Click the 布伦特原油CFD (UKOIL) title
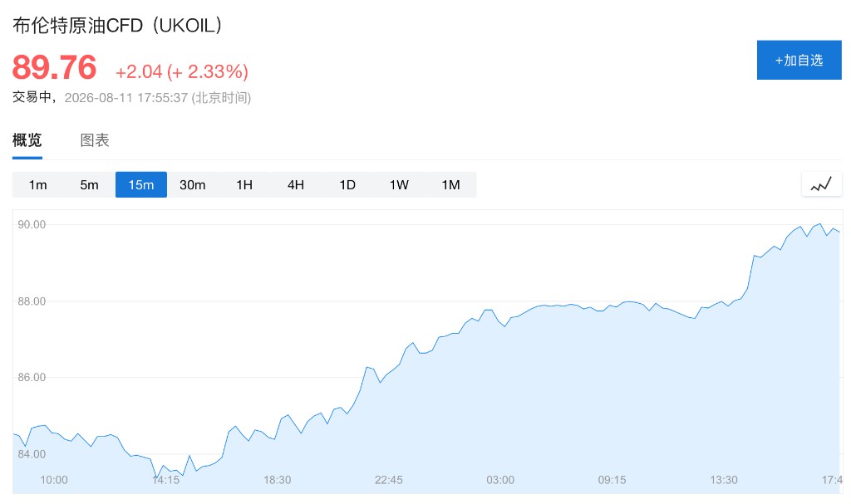 [117, 26]
